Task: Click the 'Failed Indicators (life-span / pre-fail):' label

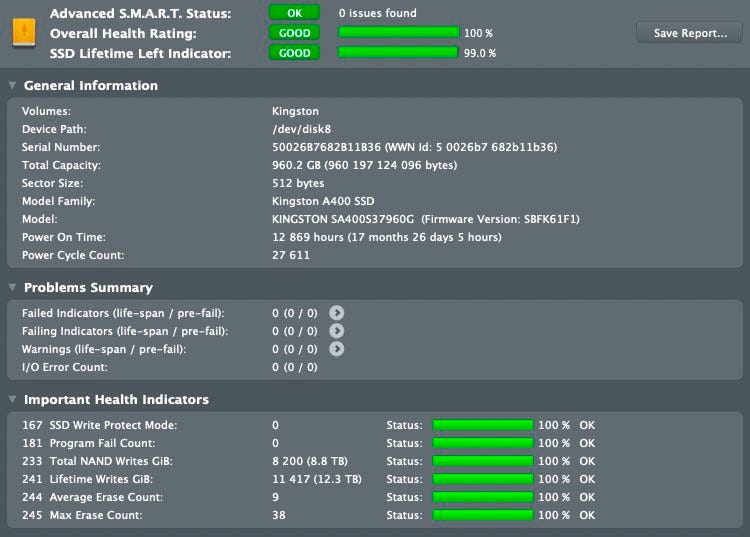Action: (x=123, y=313)
